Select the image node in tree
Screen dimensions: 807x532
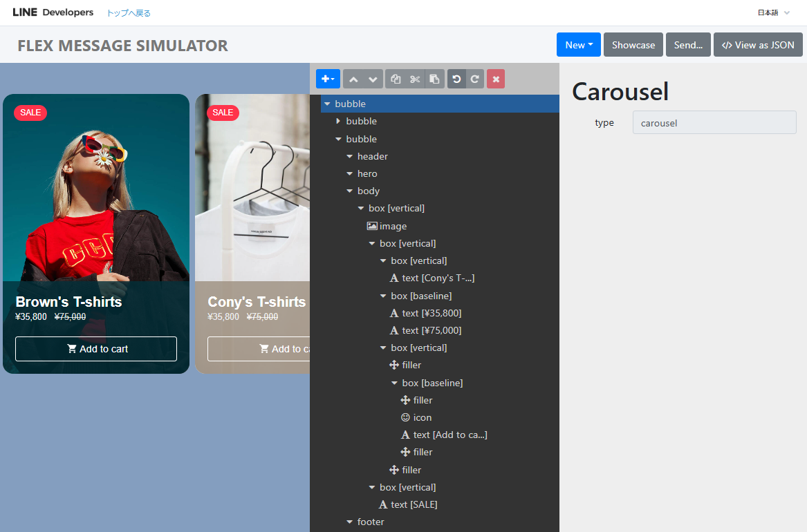click(393, 226)
